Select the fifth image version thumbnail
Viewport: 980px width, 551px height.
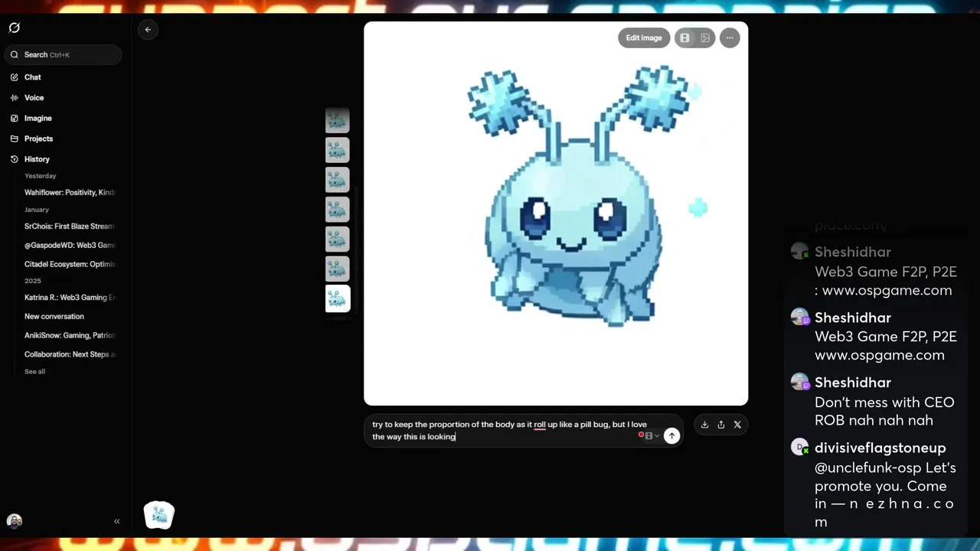point(338,239)
